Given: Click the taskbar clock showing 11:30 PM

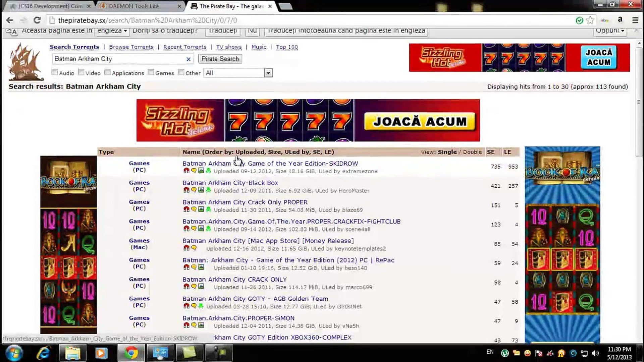Looking at the screenshot, I should pyautogui.click(x=619, y=353).
